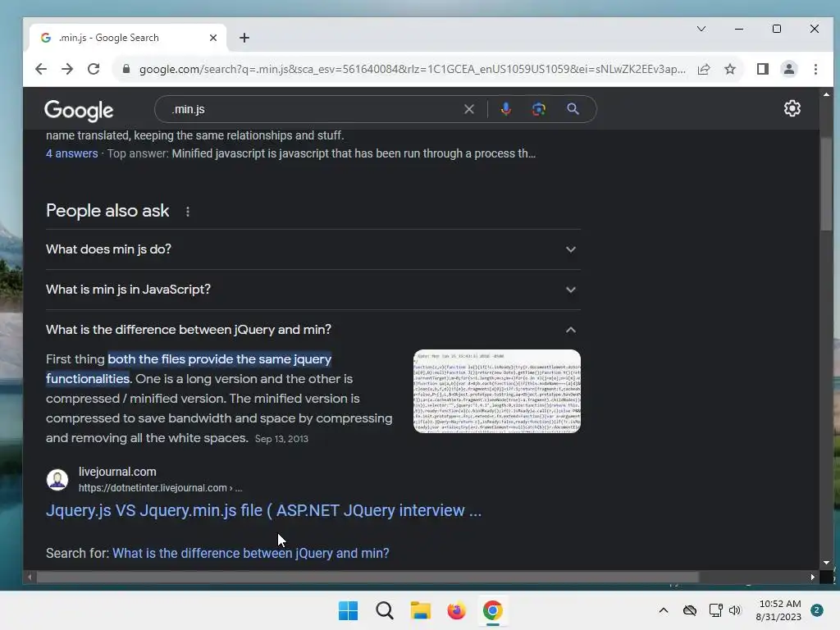Open the clock and date flyout
This screenshot has height=630, width=840.
point(779,610)
